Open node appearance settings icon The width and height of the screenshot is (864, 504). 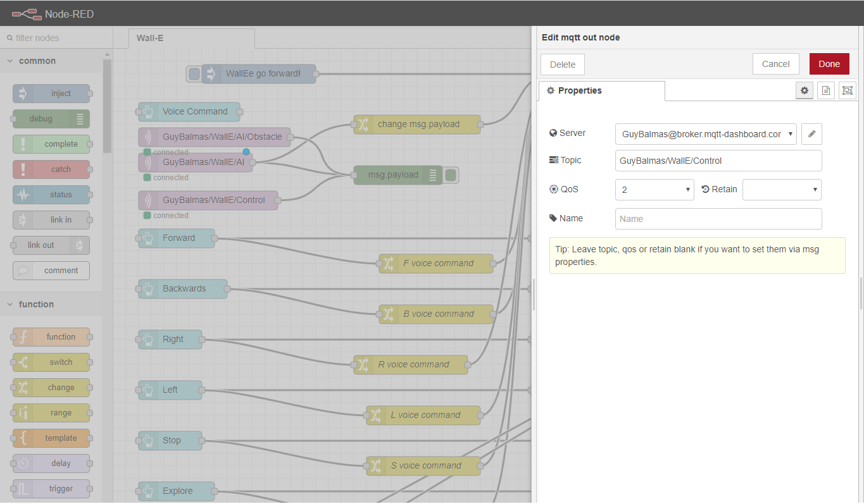847,90
